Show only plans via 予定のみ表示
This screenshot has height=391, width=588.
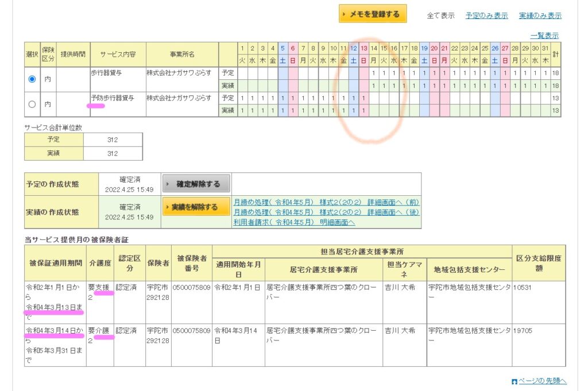[x=486, y=16]
